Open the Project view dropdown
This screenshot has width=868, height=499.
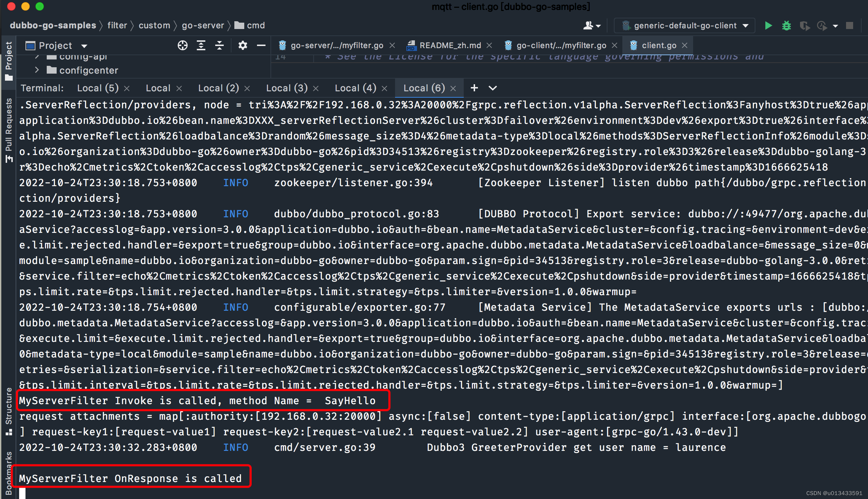tap(84, 46)
